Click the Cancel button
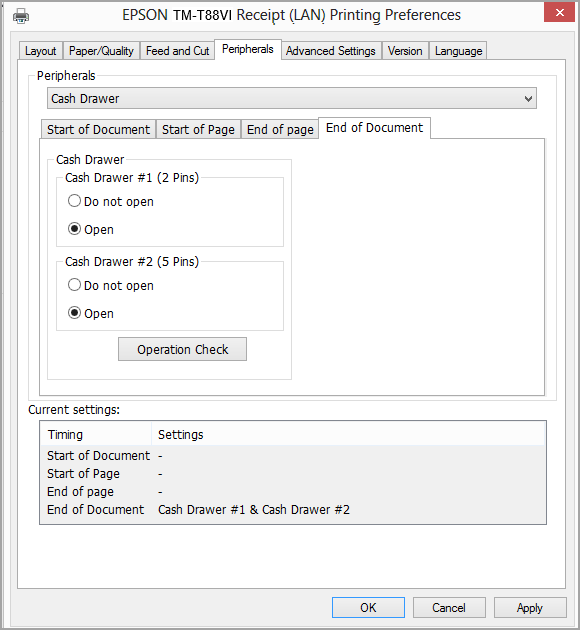The width and height of the screenshot is (580, 630). [x=449, y=608]
